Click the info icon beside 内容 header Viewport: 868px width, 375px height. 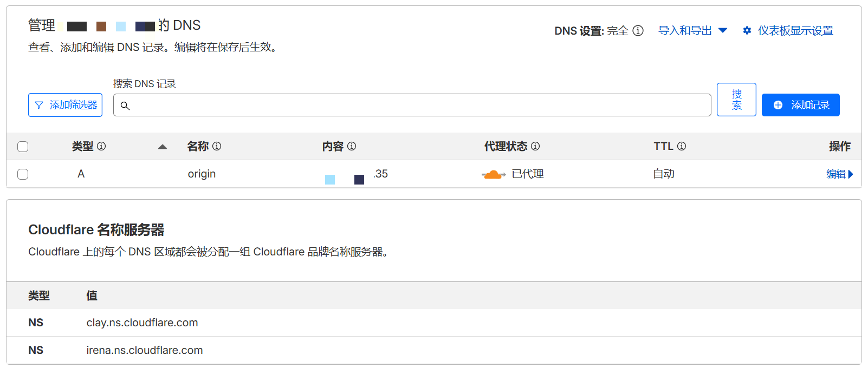[x=352, y=146]
